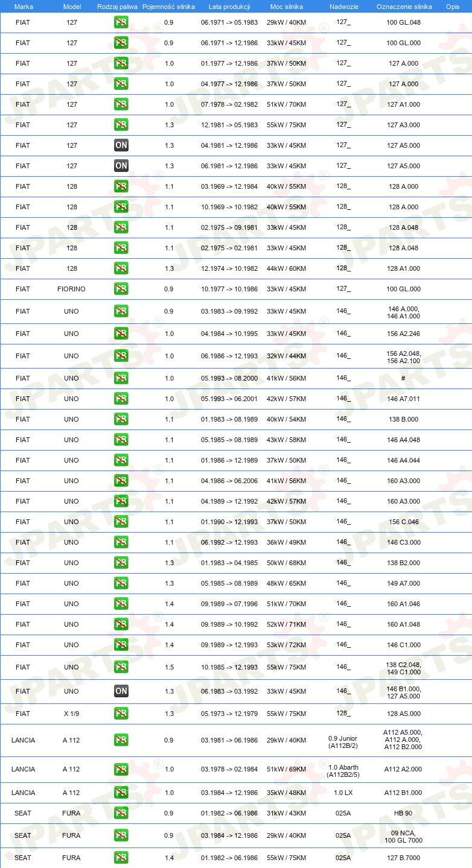Click the Moc silnika column header
The height and width of the screenshot is (868, 472).
pyautogui.click(x=286, y=6)
